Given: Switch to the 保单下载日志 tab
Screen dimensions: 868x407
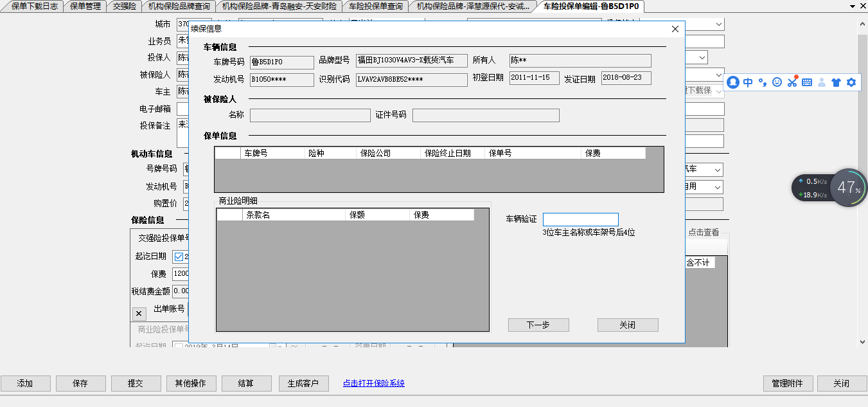Looking at the screenshot, I should click(34, 6).
